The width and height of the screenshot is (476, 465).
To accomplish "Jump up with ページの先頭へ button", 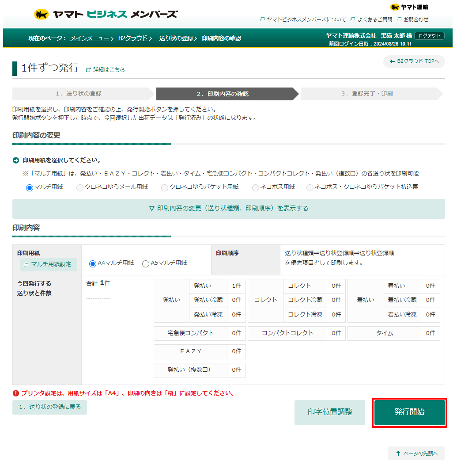I will pyautogui.click(x=416, y=454).
